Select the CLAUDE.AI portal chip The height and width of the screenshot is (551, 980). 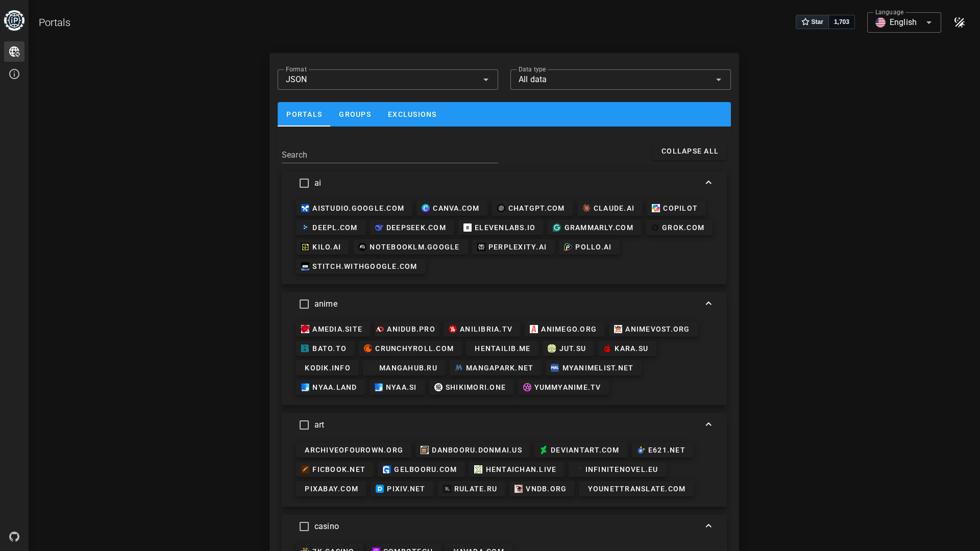[609, 208]
